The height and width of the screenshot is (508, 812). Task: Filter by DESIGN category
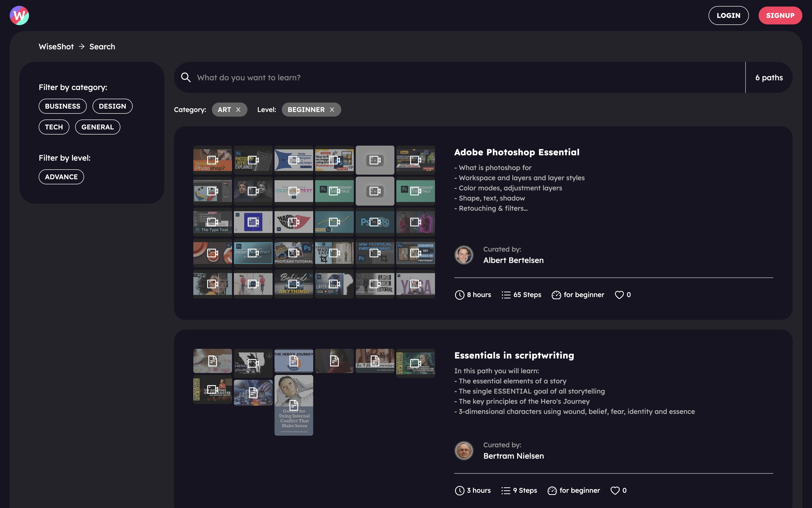pyautogui.click(x=112, y=106)
